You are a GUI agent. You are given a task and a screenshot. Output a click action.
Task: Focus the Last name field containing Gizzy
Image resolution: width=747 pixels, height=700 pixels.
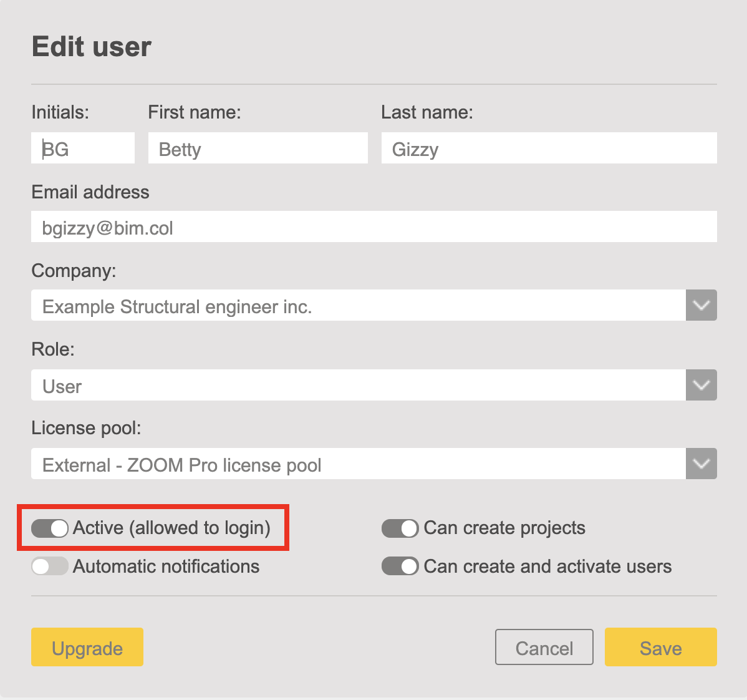tap(549, 148)
